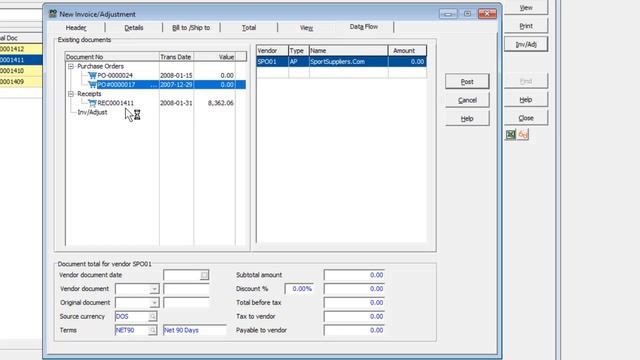Image resolution: width=640 pixels, height=360 pixels.
Task: Select row 0001412 in background list
Action: pos(21,49)
